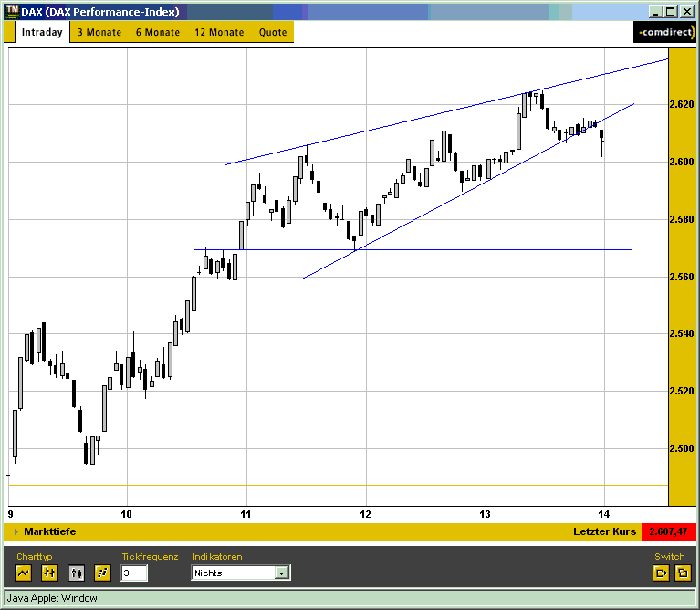The width and height of the screenshot is (700, 610).
Task: Click the 2.500 price axis label
Action: [682, 448]
